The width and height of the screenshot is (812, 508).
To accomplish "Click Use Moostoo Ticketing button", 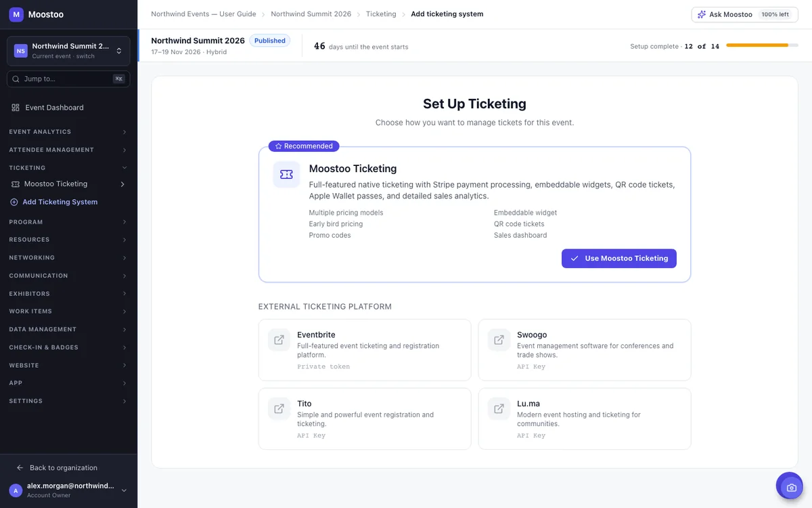I will click(619, 258).
